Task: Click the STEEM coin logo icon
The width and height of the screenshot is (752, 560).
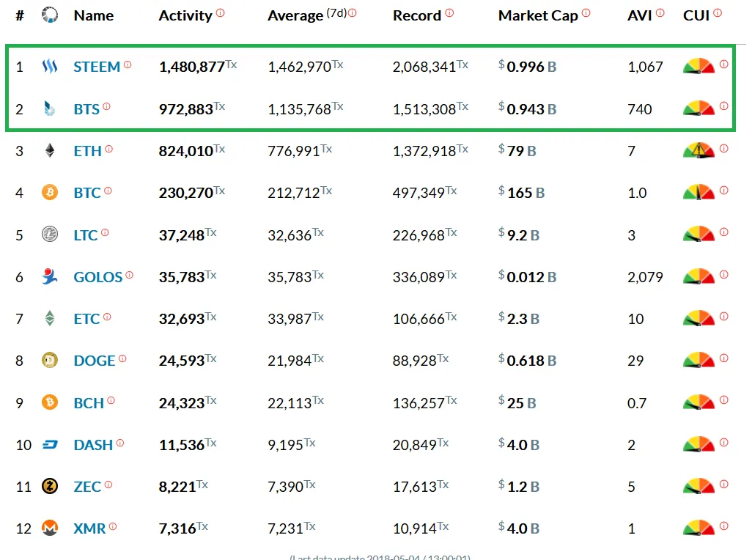Action: click(50, 66)
